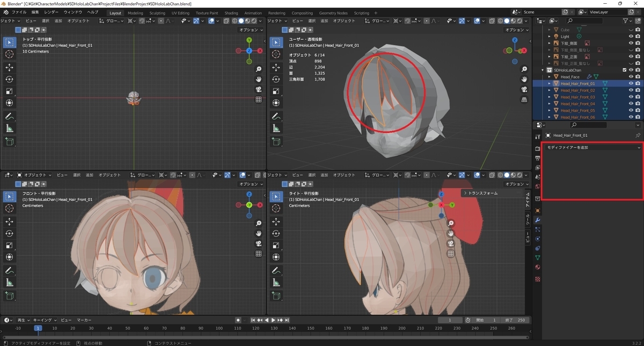Click the play animation button
The height and width of the screenshot is (346, 644).
tap(273, 320)
